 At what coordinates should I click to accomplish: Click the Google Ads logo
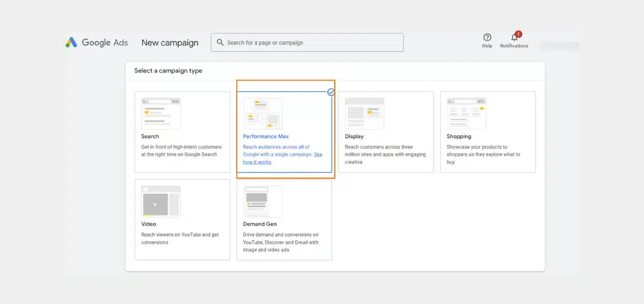coord(97,42)
